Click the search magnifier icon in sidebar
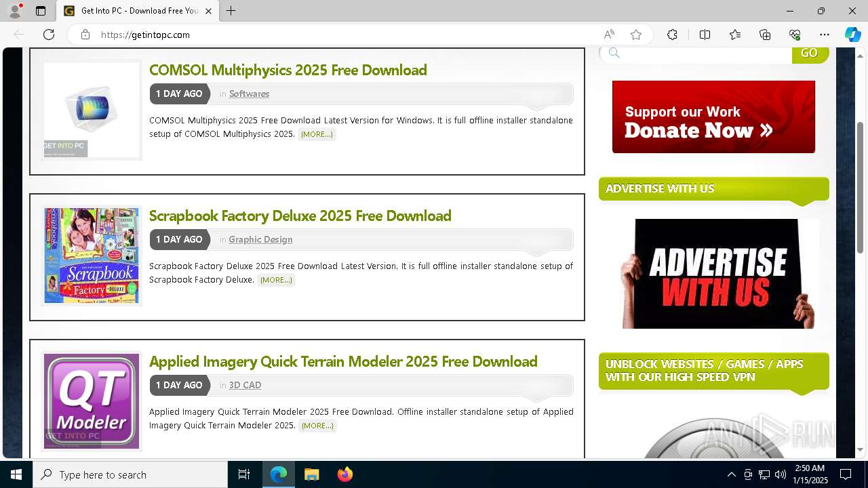This screenshot has height=488, width=868. pos(614,53)
